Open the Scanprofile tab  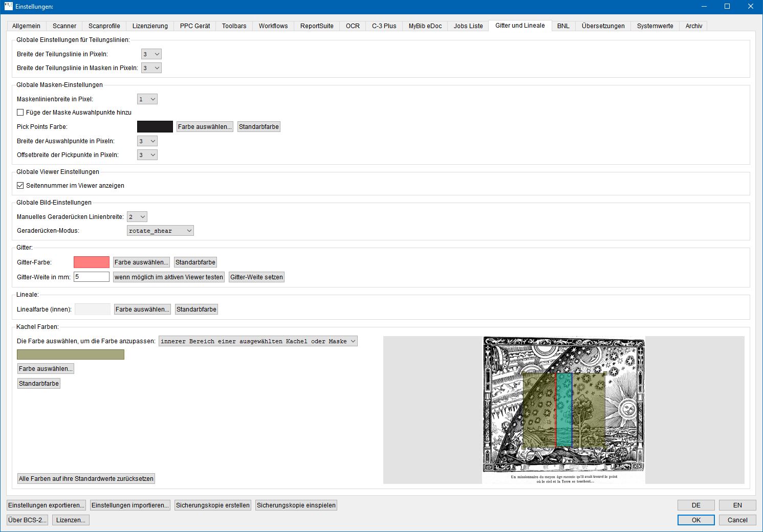click(104, 26)
